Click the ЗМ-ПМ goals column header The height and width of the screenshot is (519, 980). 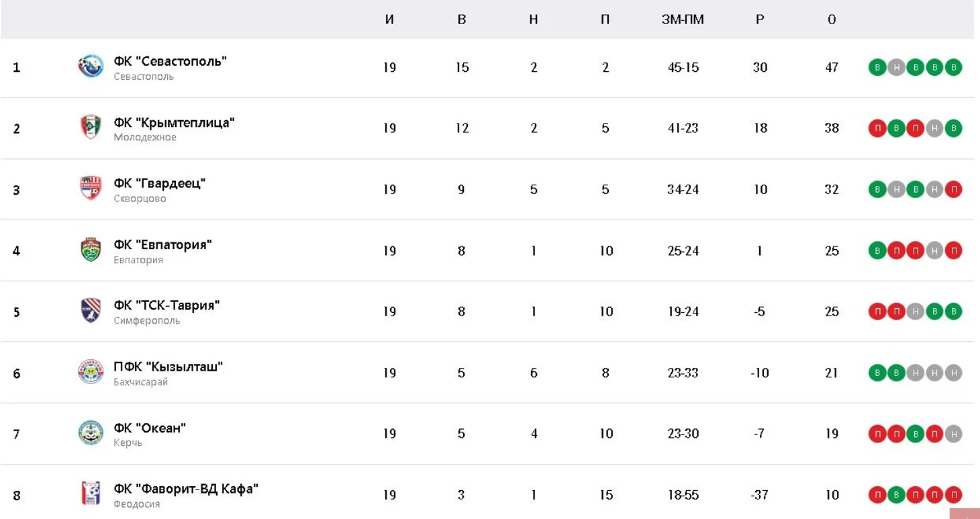click(683, 19)
